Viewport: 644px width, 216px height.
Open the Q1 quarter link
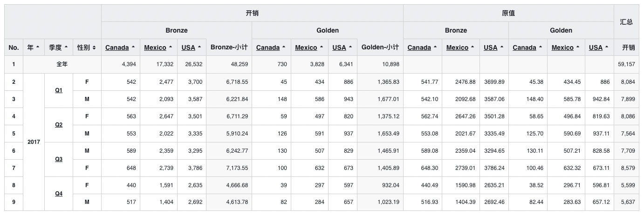tap(59, 90)
